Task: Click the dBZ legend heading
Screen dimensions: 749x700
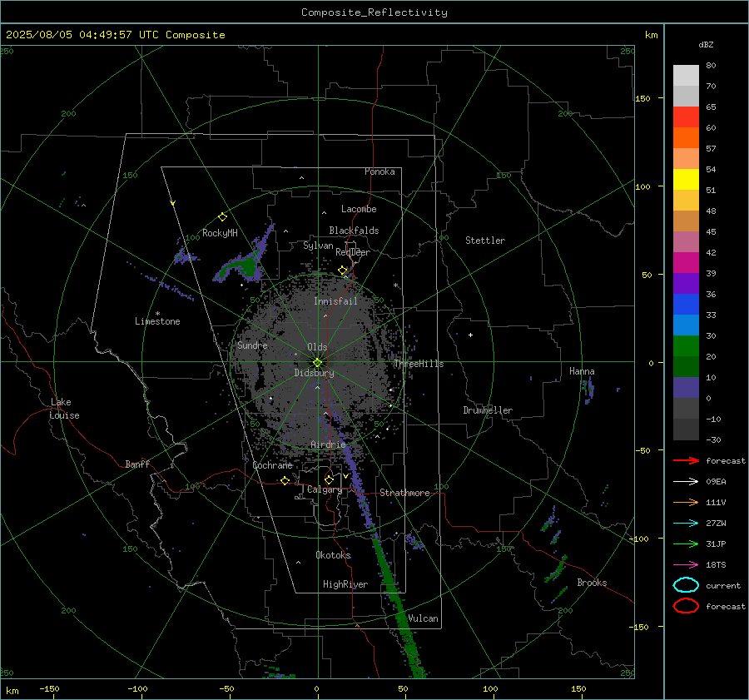Action: (706, 44)
